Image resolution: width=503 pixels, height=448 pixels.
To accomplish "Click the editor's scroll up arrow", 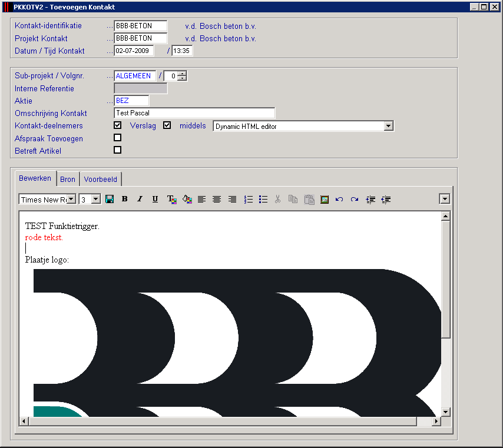I will point(445,217).
